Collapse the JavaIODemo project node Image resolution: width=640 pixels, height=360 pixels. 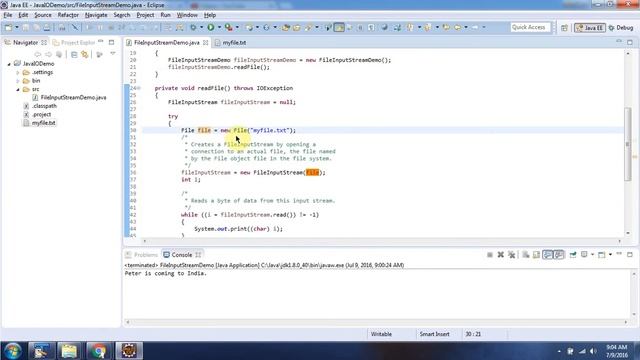(9, 64)
